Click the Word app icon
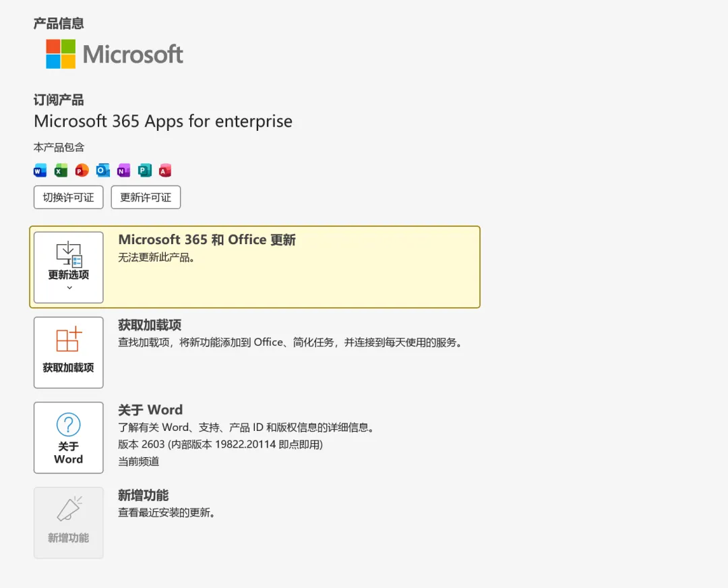 [x=40, y=171]
